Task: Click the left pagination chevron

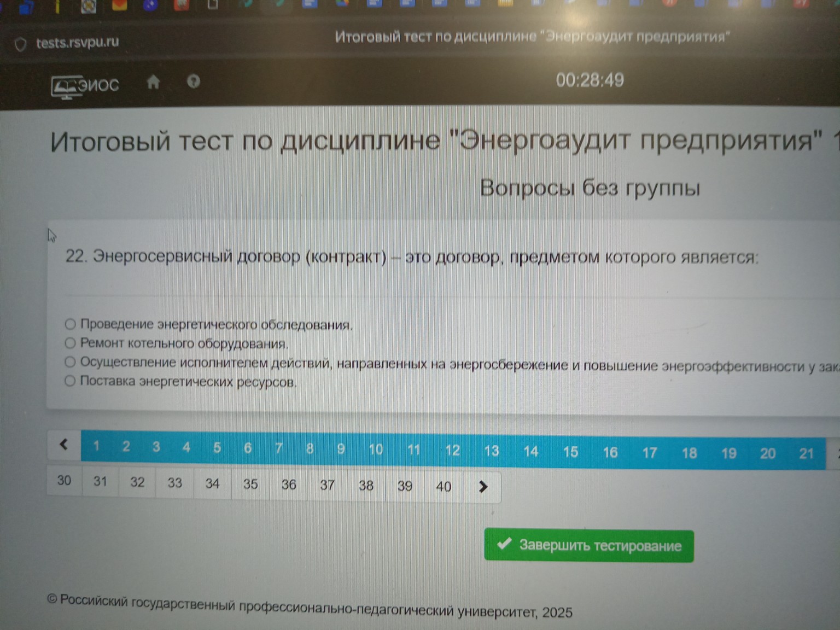Action: point(63,444)
